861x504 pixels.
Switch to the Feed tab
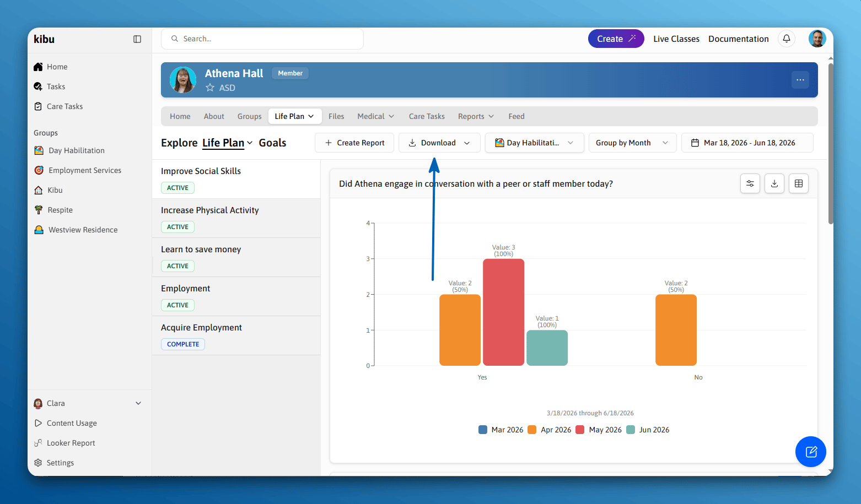pyautogui.click(x=516, y=116)
